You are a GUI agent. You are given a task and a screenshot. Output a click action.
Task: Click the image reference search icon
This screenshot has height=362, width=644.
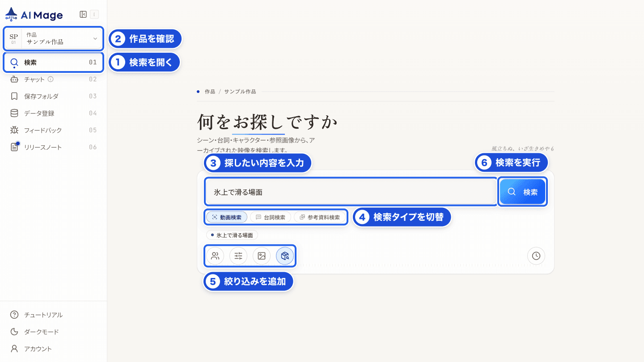pyautogui.click(x=262, y=256)
